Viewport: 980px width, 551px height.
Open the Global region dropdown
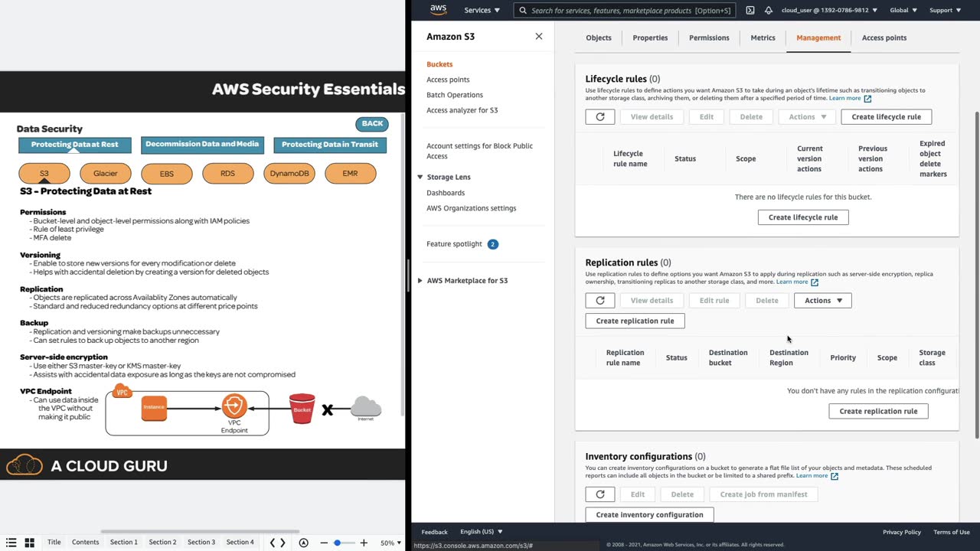(903, 10)
